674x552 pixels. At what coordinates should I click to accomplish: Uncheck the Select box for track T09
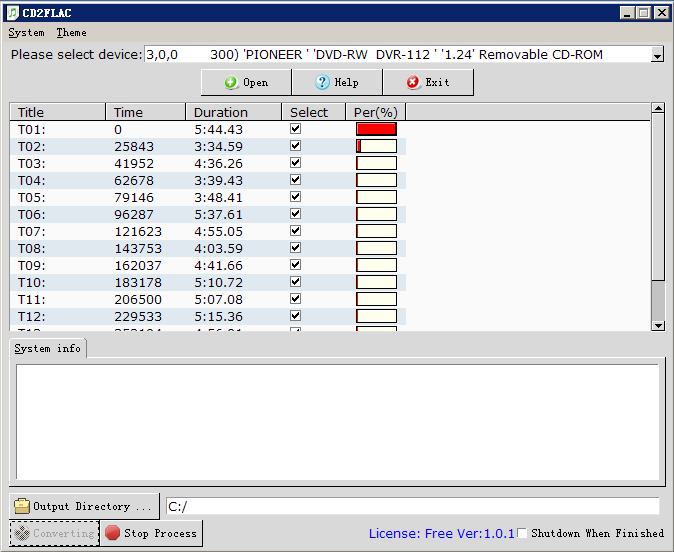coord(295,265)
